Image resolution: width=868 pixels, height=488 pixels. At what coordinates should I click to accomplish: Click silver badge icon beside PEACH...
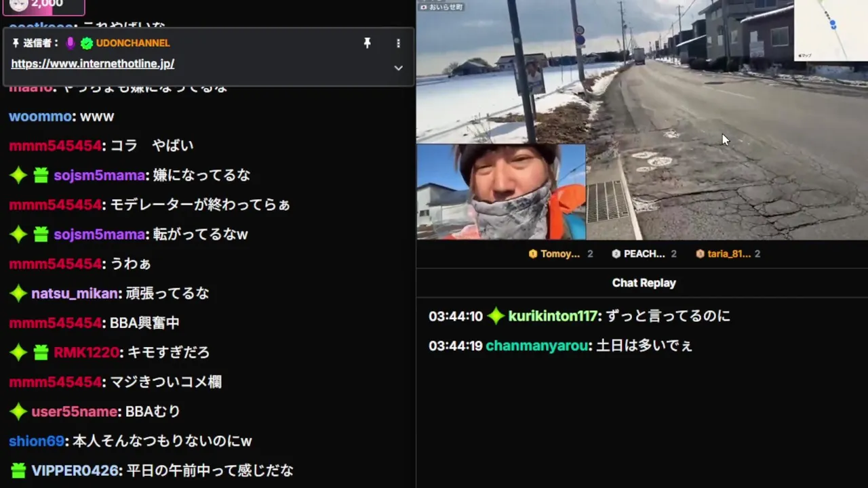(616, 254)
